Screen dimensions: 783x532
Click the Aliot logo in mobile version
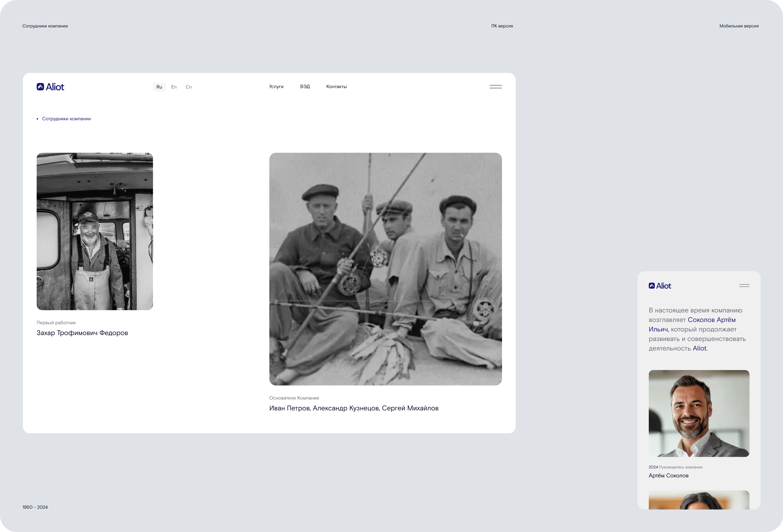[x=660, y=286]
